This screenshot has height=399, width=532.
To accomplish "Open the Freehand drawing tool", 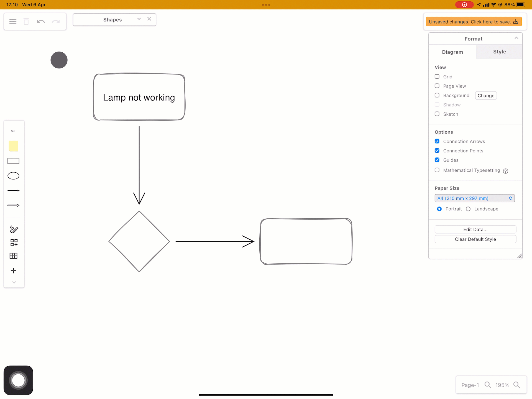I will (x=13, y=229).
